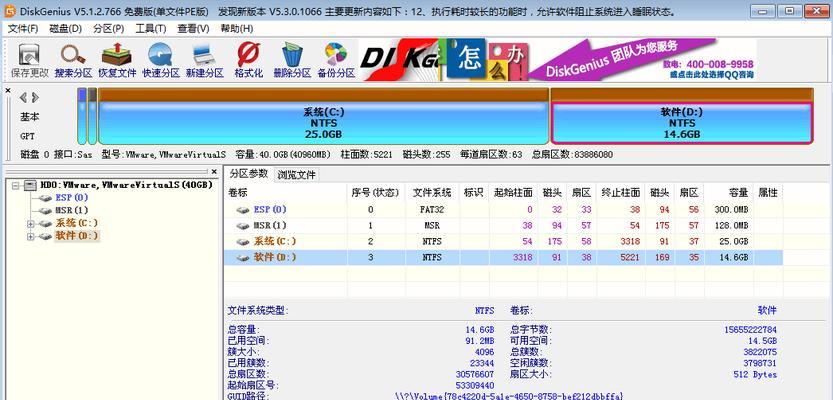The width and height of the screenshot is (833, 400).
Task: Open the 分区(P) menu
Action: 108,29
